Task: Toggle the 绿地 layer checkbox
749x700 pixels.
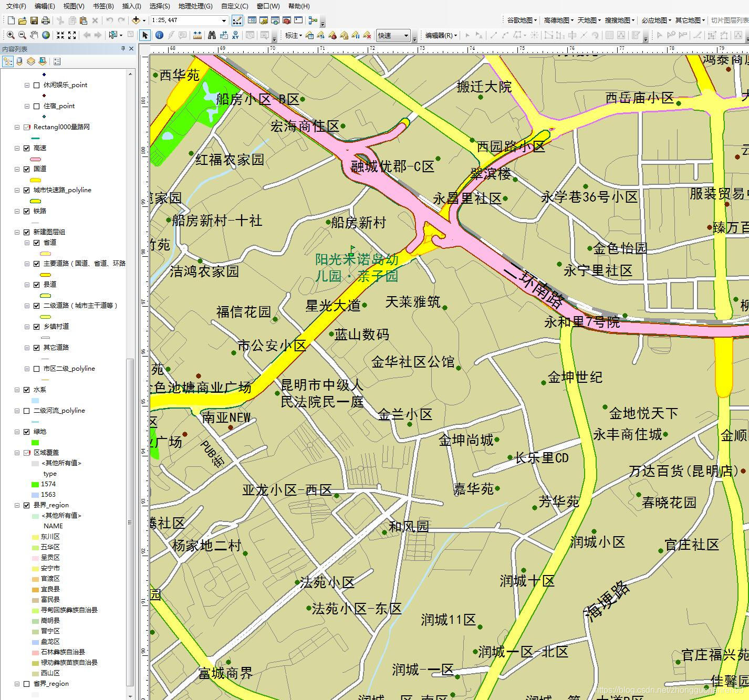Action: tap(27, 432)
